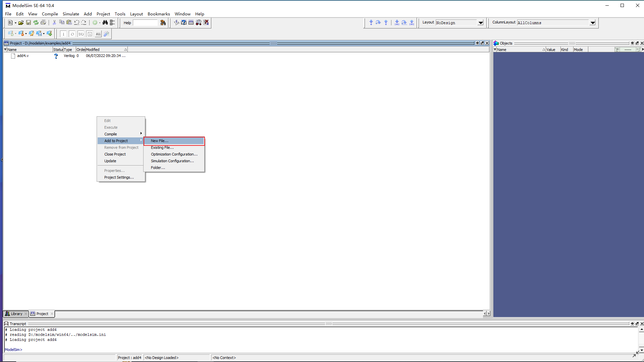
Task: Click the New file toolbar icon
Action: pyautogui.click(x=10, y=22)
